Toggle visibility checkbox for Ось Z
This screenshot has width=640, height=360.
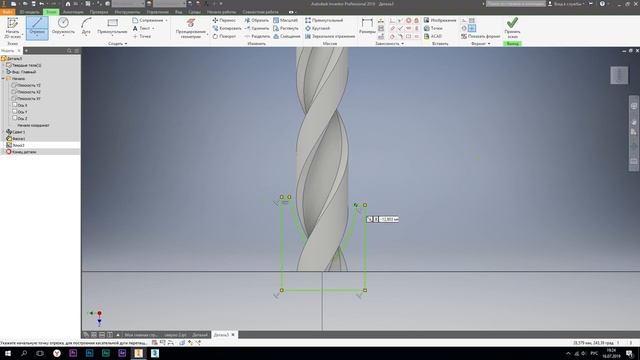15,118
